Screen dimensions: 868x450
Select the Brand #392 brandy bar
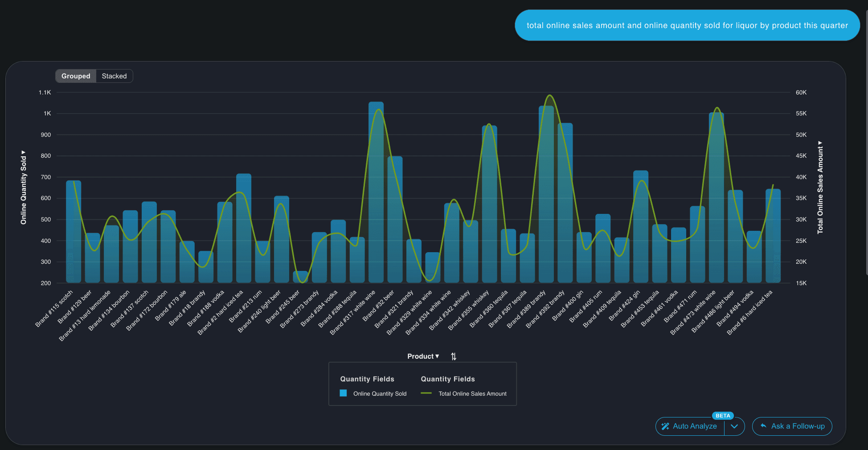565,203
